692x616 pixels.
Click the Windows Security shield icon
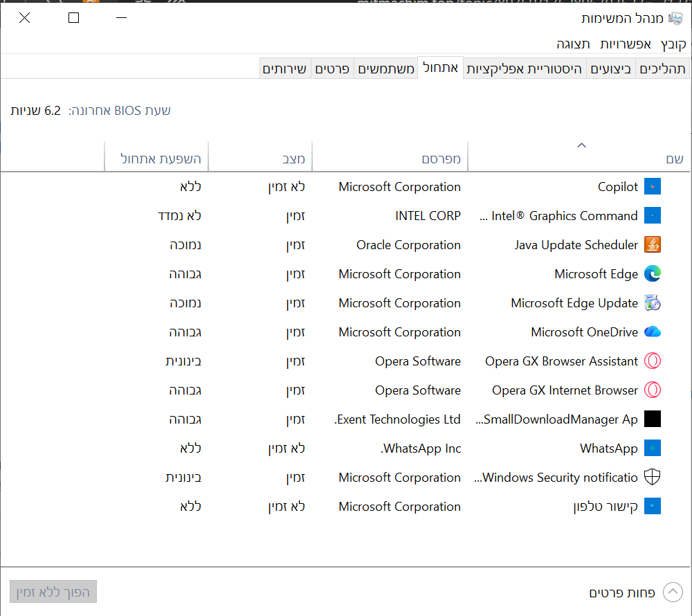pos(652,478)
